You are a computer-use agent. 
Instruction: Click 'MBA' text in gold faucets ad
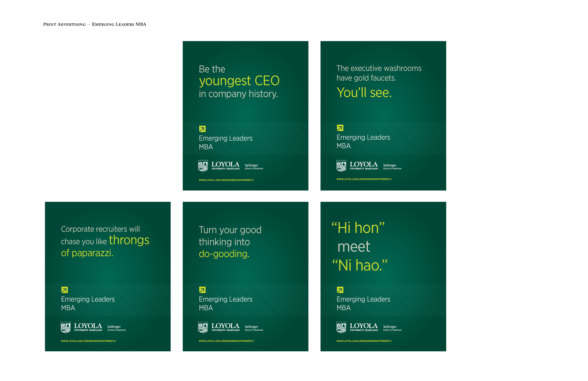[x=344, y=146]
